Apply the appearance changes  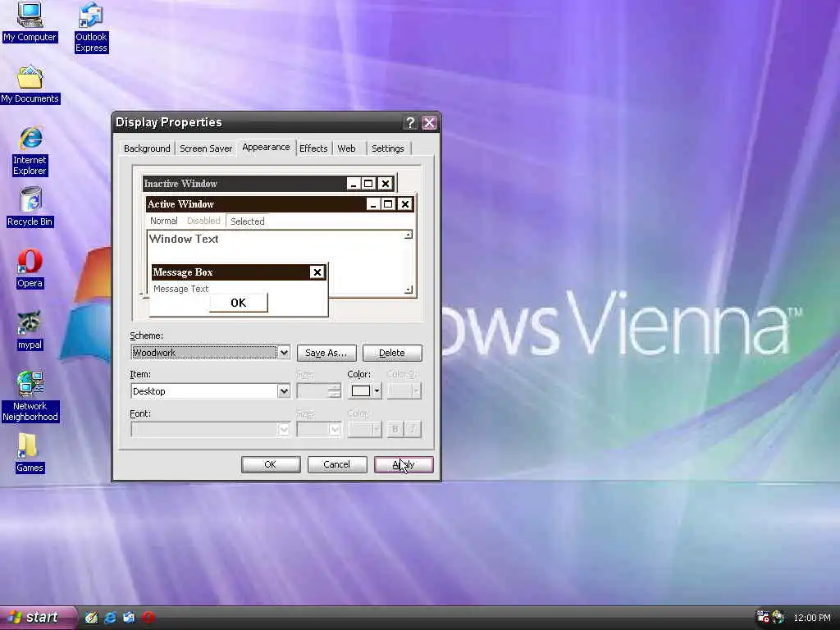coord(404,464)
